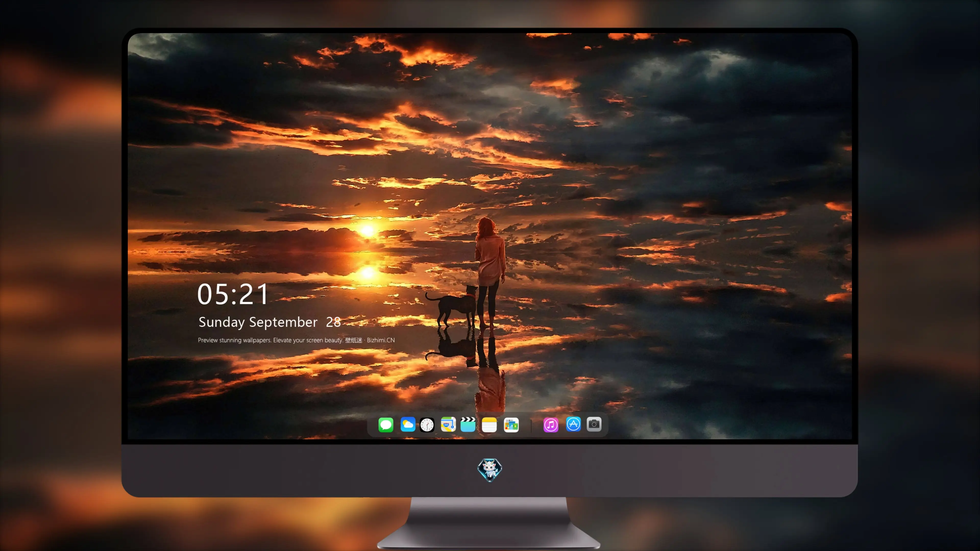Launch the pink iTunes music app in the dock
The height and width of the screenshot is (551, 980).
click(551, 425)
